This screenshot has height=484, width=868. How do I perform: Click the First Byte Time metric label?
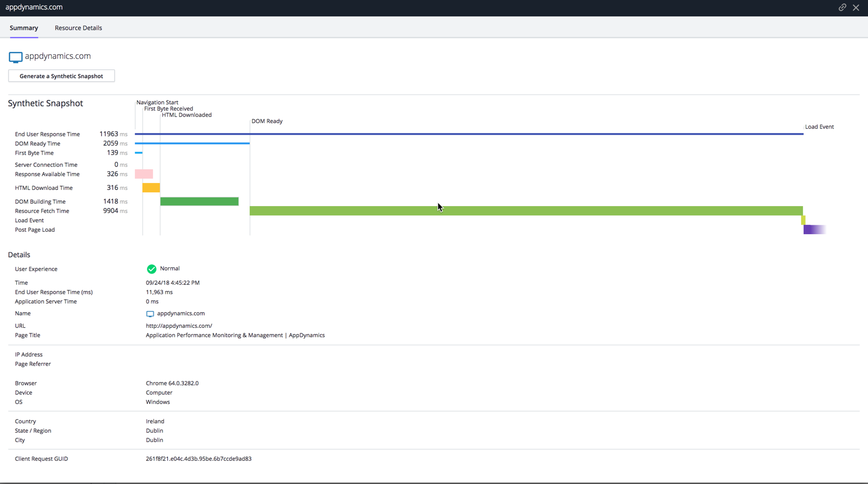(x=34, y=153)
